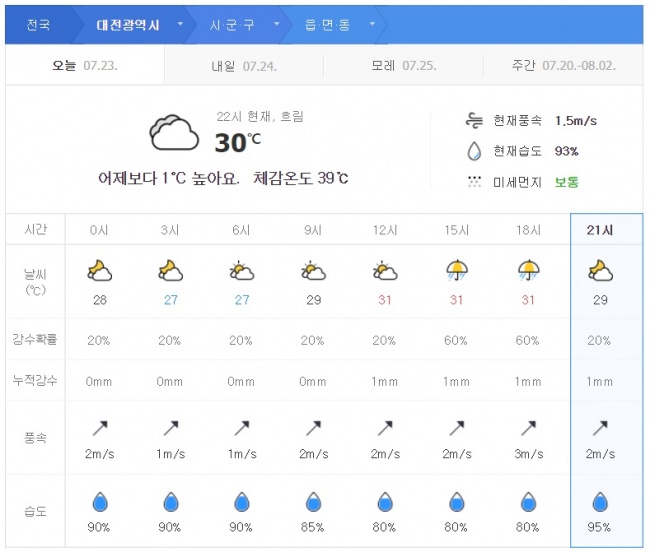Click the 시간 row label
The width and height of the screenshot is (650, 552).
coord(36,229)
